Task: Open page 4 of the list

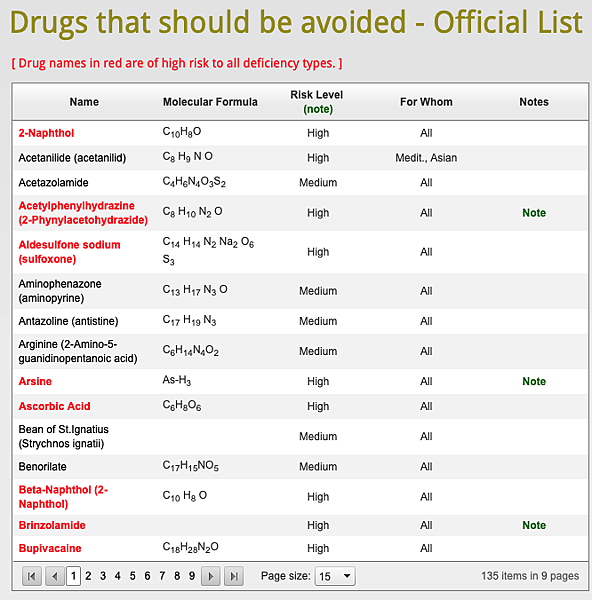Action: tap(117, 576)
